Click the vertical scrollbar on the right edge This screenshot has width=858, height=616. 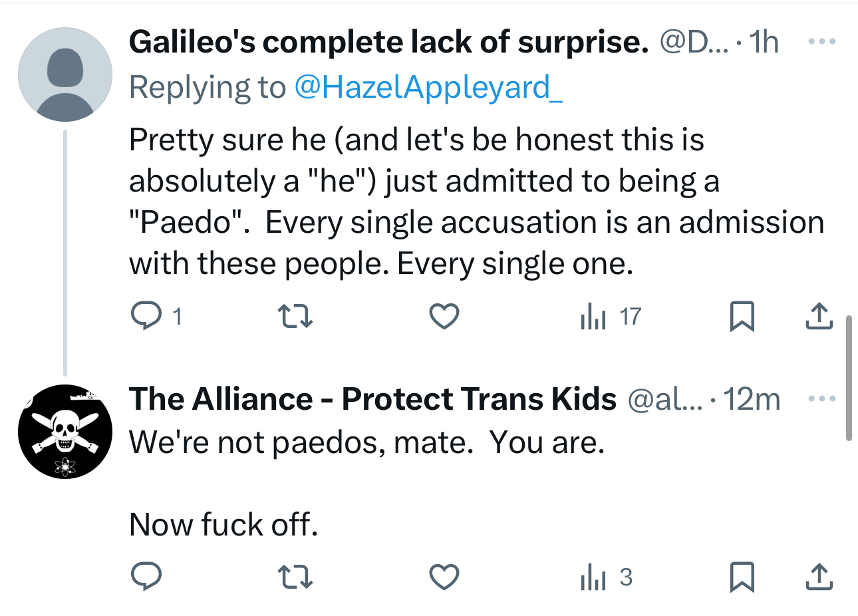click(848, 379)
